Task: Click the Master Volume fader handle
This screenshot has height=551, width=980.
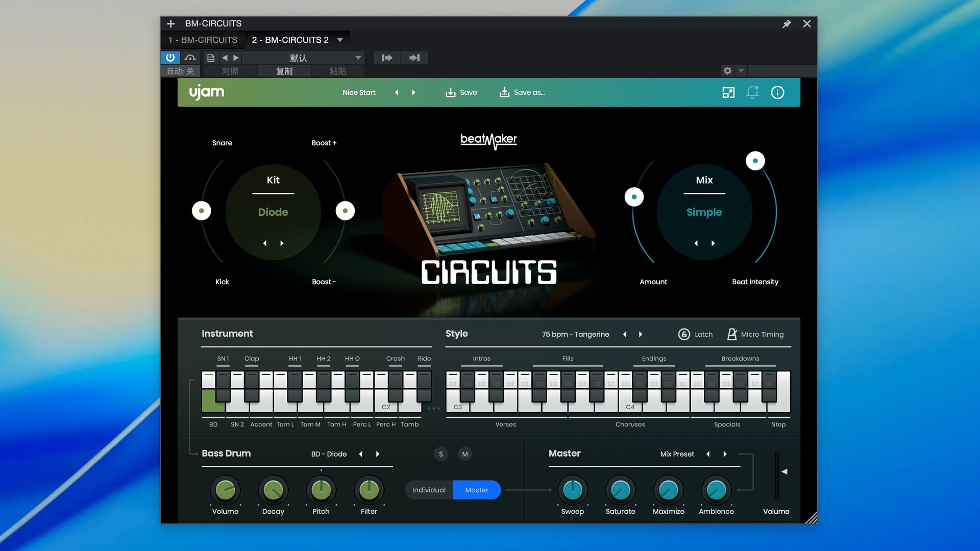Action: tap(785, 471)
